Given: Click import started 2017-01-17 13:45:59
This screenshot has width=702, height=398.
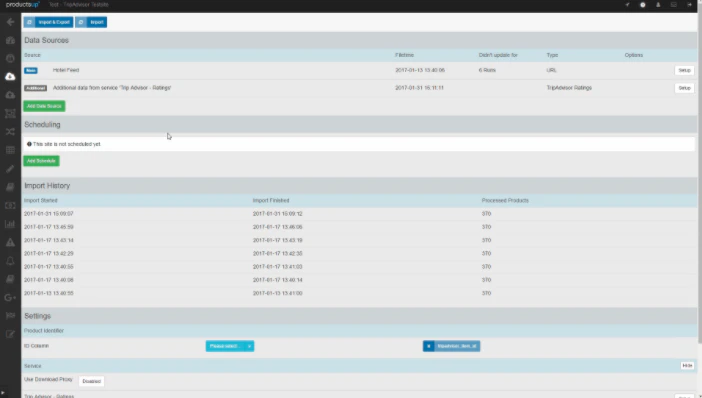Looking at the screenshot, I should click(x=48, y=227).
